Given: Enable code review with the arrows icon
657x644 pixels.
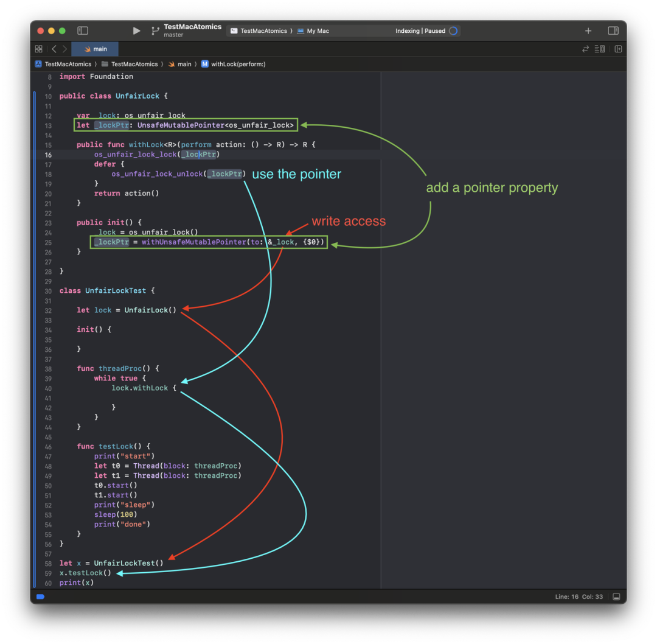Looking at the screenshot, I should point(585,49).
